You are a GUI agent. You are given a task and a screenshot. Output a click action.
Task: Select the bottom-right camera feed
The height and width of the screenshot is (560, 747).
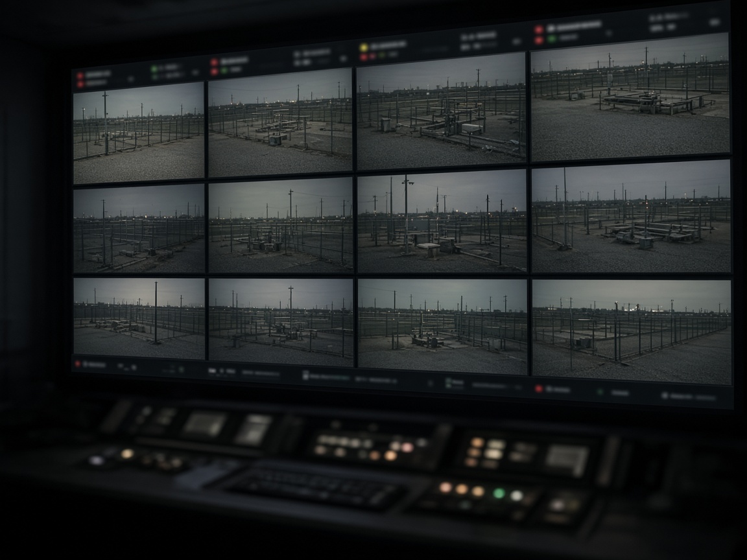632,332
